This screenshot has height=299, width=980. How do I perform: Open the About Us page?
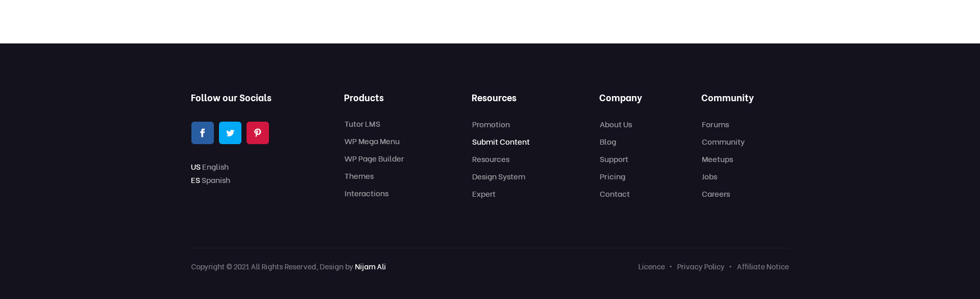tap(616, 124)
